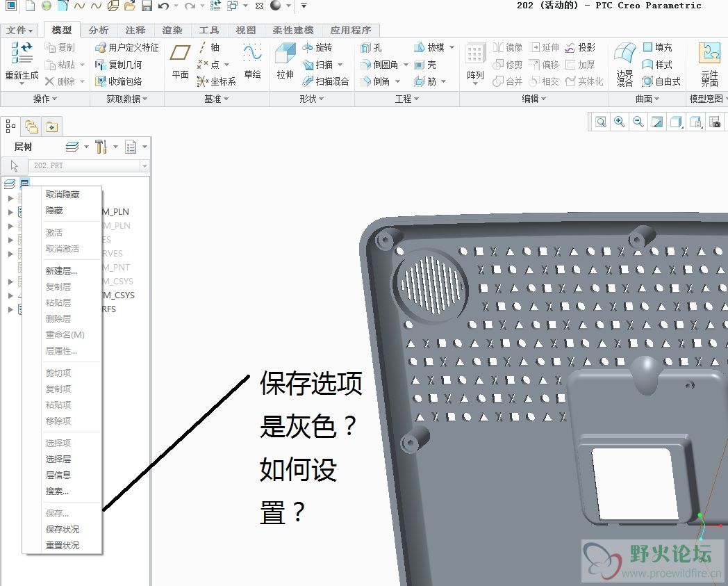Open the Pattern (阵列) tool
This screenshot has width=728, height=586.
coord(475,63)
